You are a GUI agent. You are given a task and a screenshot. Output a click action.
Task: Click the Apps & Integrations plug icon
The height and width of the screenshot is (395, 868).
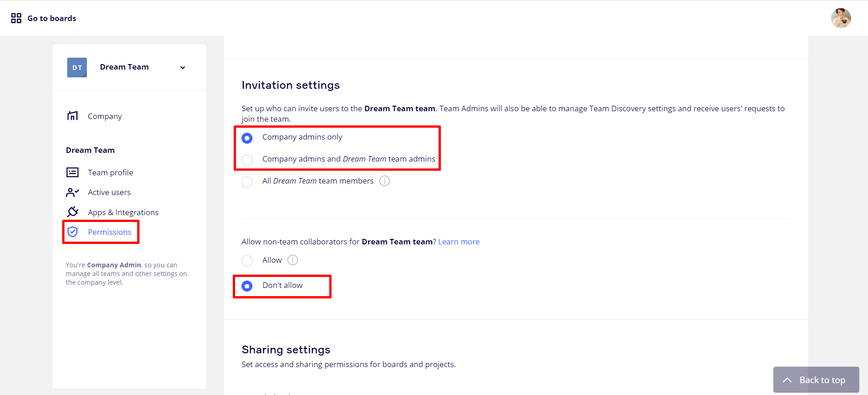73,212
